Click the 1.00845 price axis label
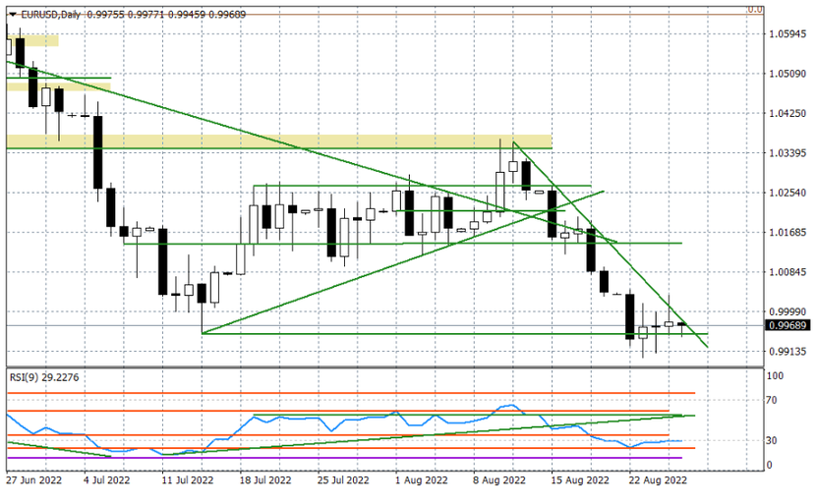 tap(787, 272)
